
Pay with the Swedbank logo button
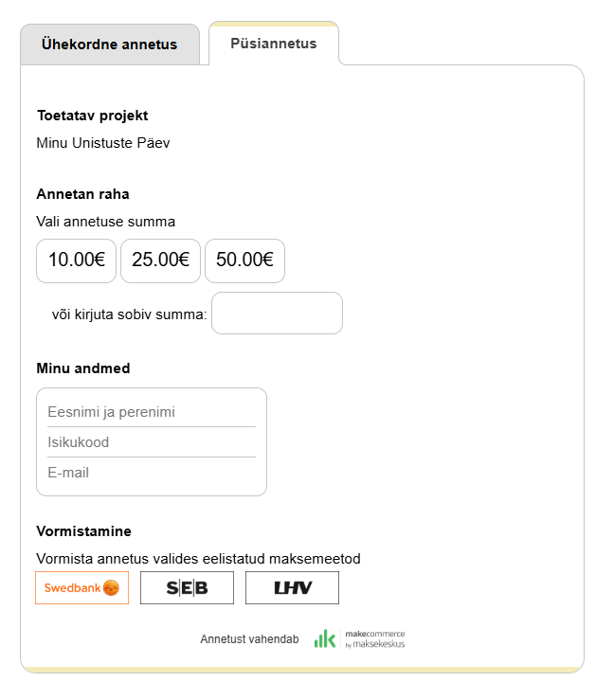tap(81, 587)
